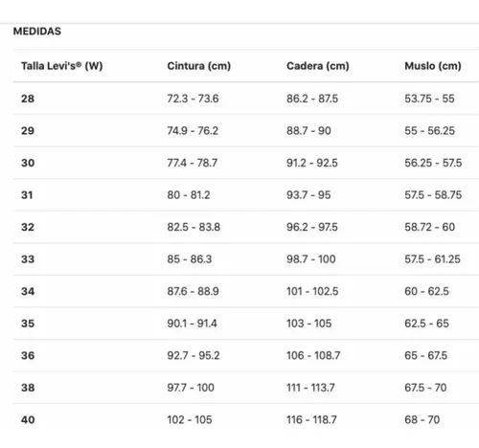Select size 33 row label
The height and width of the screenshot is (448, 479).
click(x=28, y=259)
